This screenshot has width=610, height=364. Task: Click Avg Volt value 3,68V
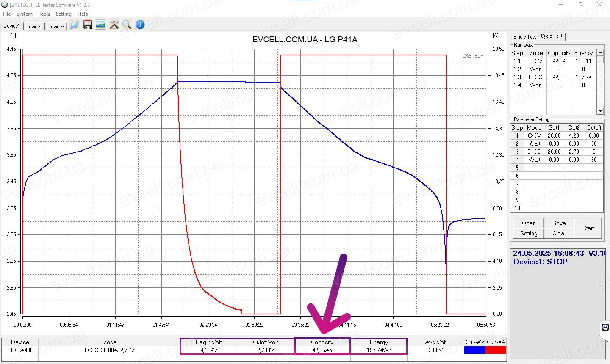(435, 350)
